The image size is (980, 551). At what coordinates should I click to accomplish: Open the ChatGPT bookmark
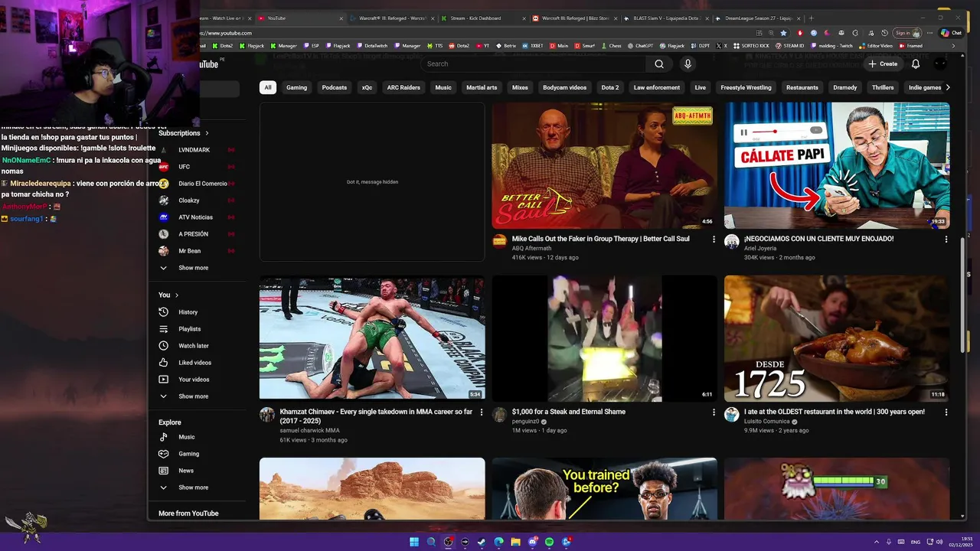640,46
